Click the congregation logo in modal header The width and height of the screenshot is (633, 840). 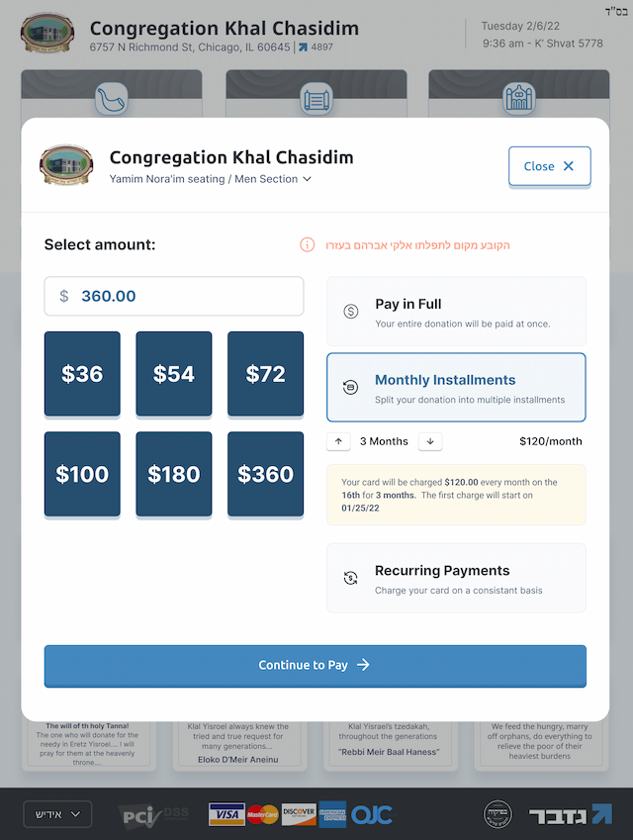pyautogui.click(x=66, y=165)
